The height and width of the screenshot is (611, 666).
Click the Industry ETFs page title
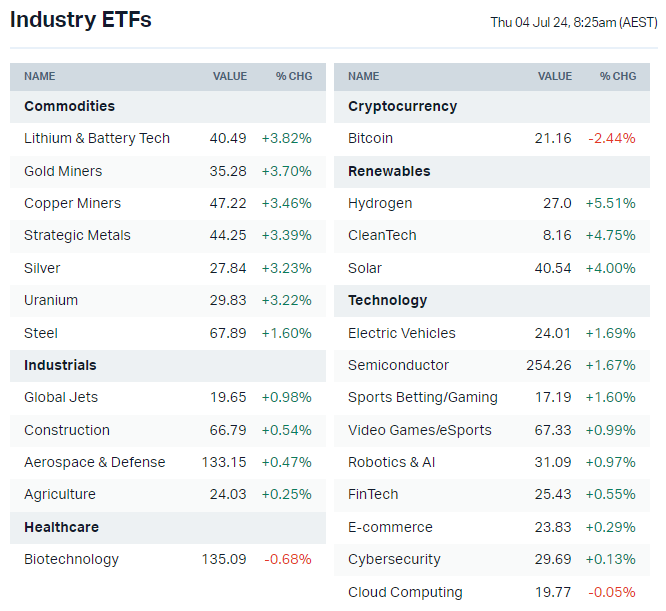tap(81, 19)
